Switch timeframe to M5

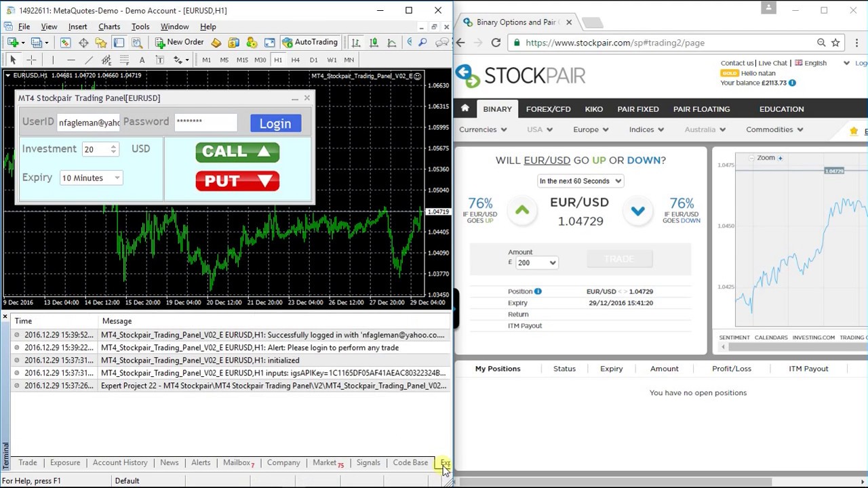coord(224,60)
